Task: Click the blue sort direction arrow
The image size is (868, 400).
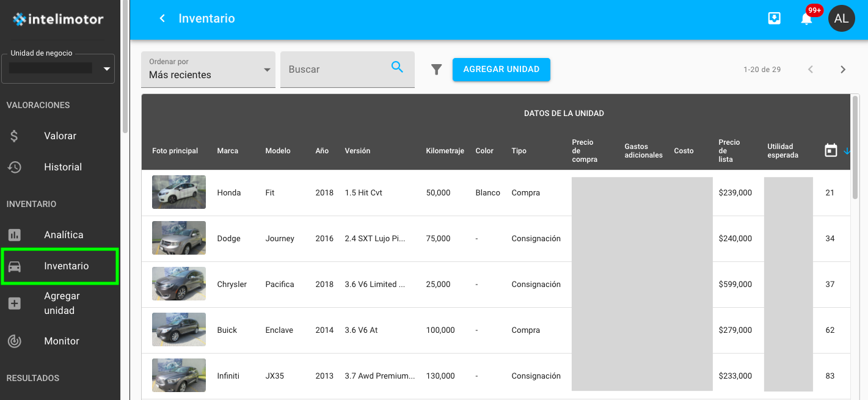Action: click(847, 151)
